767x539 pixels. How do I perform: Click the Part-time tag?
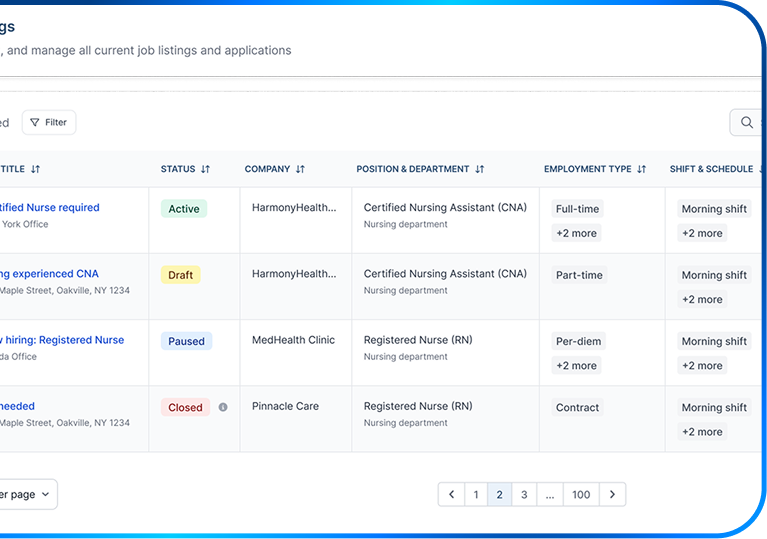[579, 275]
